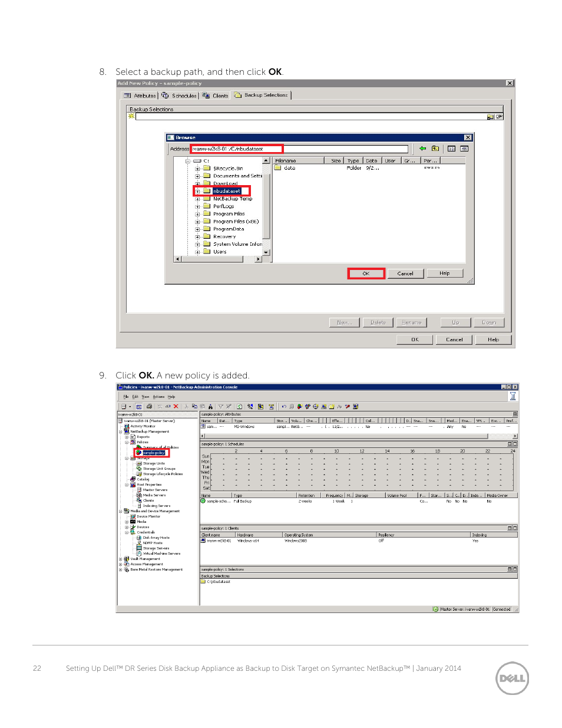562x728 pixels.
Task: Expand the PerfLogs folder node
Action: [x=198, y=207]
